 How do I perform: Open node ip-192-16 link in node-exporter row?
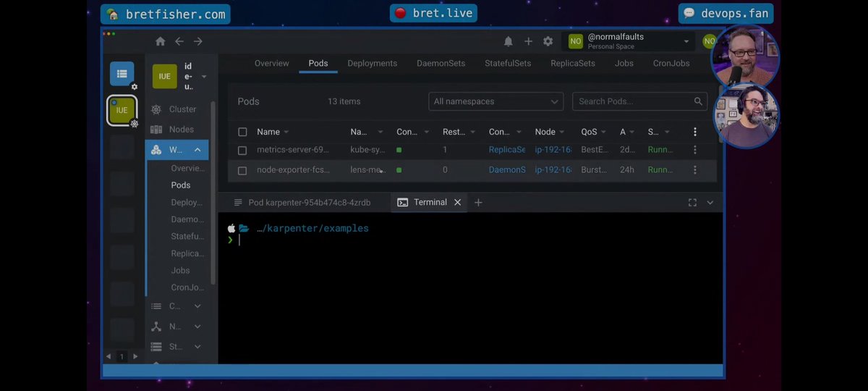553,170
